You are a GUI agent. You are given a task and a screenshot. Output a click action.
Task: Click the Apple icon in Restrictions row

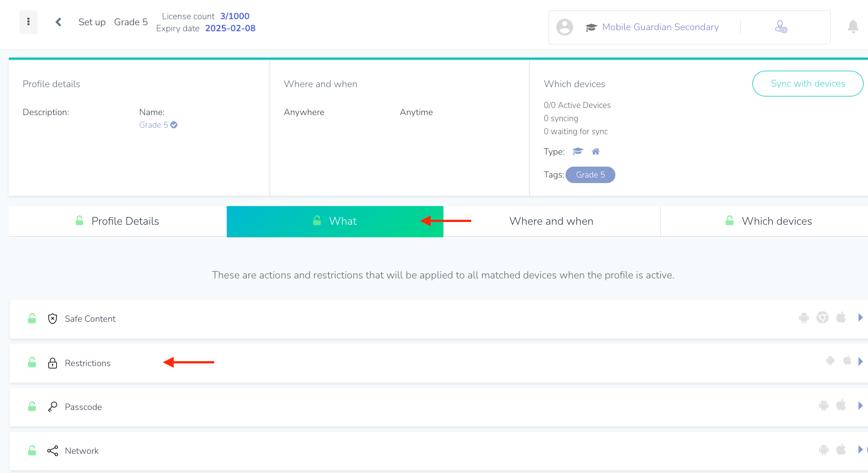point(847,360)
